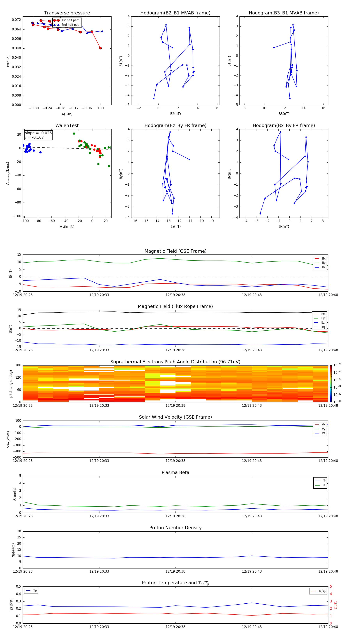Click the Bz' legend entry in Flux Rope panel
This screenshot has height=644, width=351.
(320, 323)
